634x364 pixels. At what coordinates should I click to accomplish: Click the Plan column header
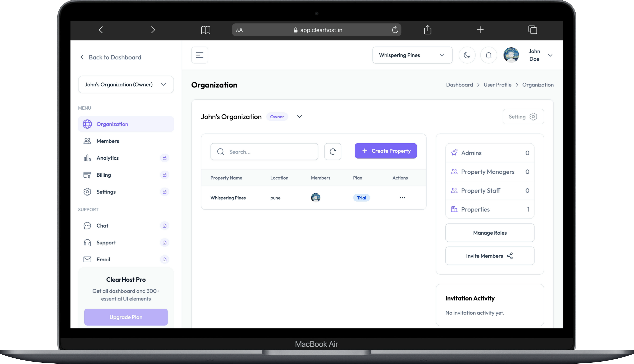pyautogui.click(x=358, y=178)
